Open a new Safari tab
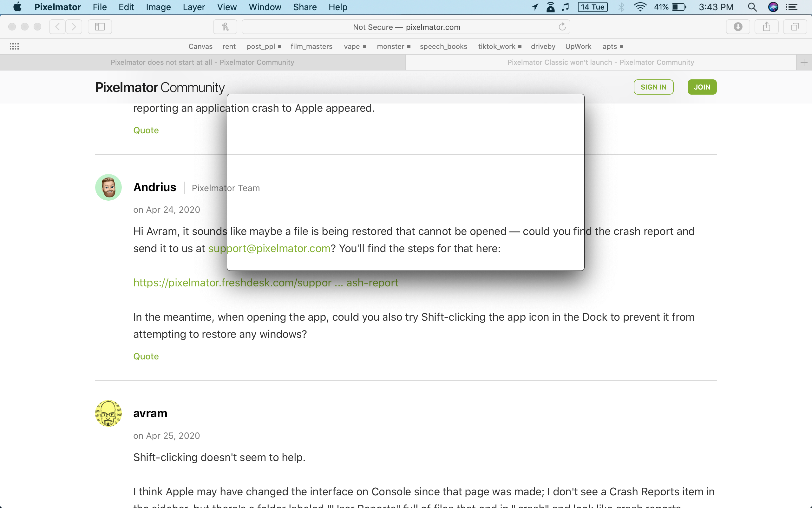 pos(804,63)
